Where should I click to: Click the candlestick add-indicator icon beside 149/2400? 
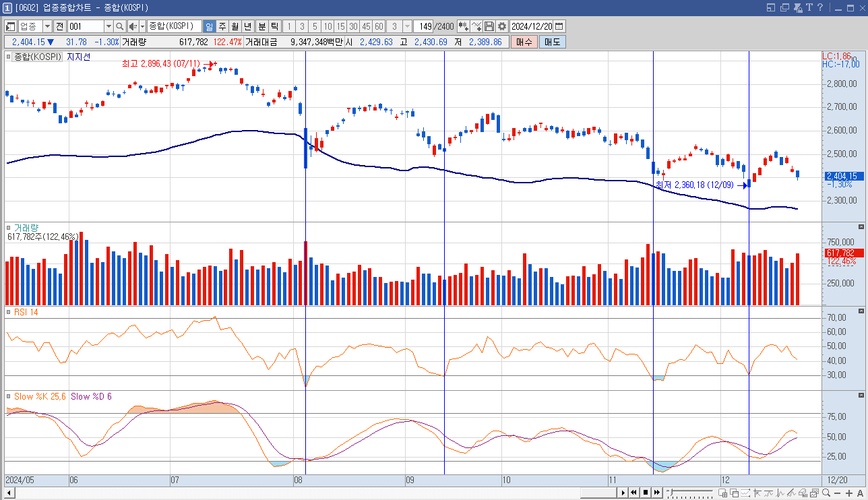tap(464, 26)
